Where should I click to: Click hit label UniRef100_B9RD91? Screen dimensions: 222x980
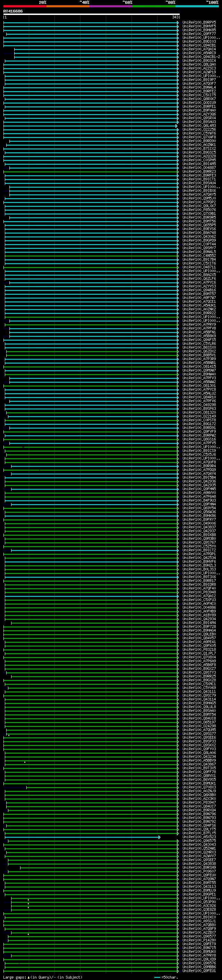pyautogui.click(x=199, y=428)
